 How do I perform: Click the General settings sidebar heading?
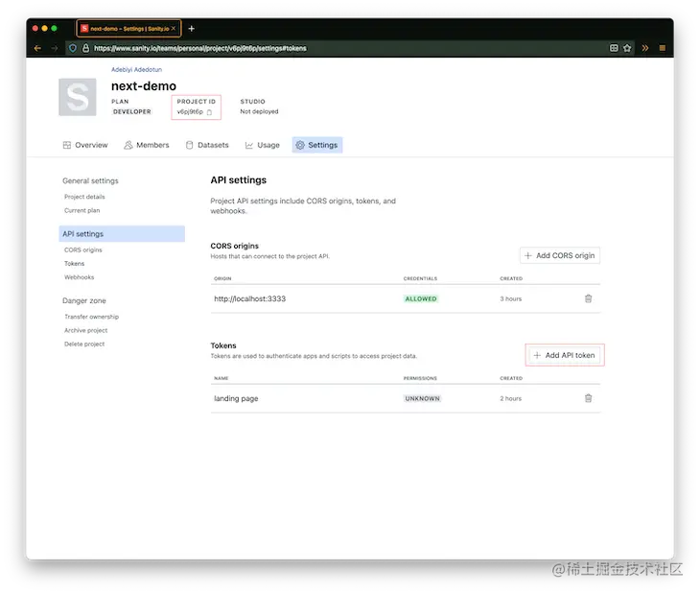click(x=90, y=180)
